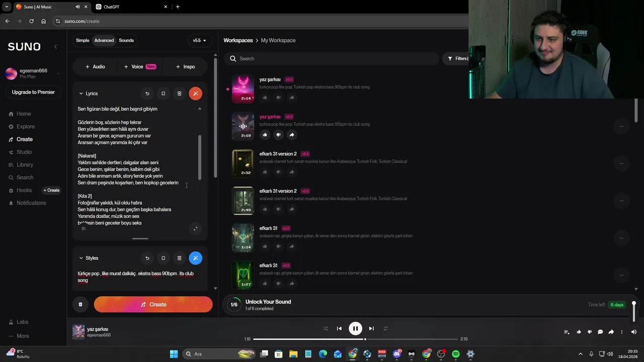Like the playing yaz şarkısı 2:19 song
644x362 pixels.
tap(265, 135)
